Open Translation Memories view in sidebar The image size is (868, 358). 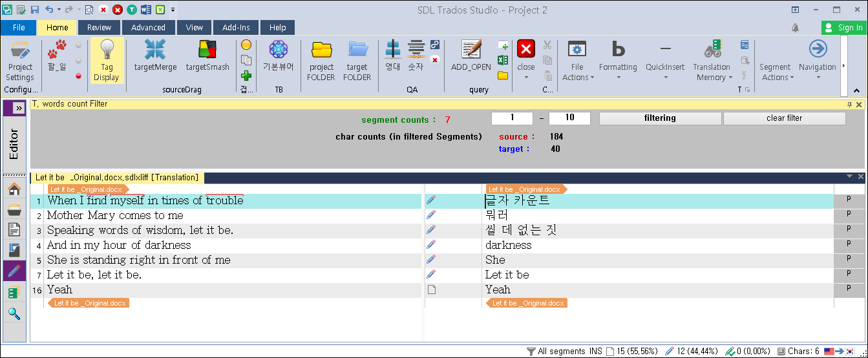click(x=14, y=293)
